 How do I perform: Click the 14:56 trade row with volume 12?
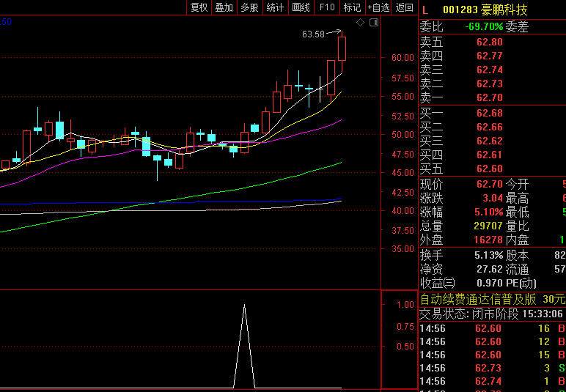coord(493,341)
